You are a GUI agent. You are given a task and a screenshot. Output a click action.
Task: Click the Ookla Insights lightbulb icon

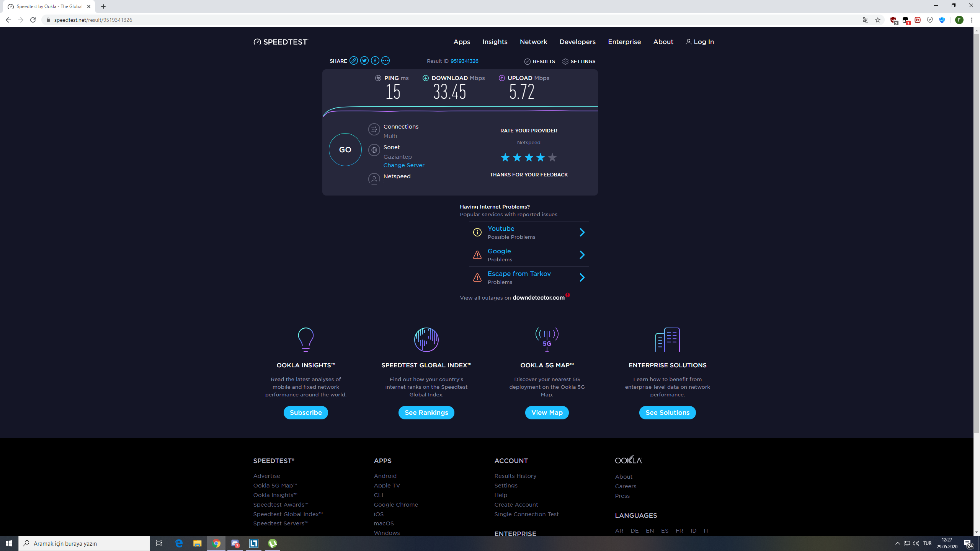(305, 339)
